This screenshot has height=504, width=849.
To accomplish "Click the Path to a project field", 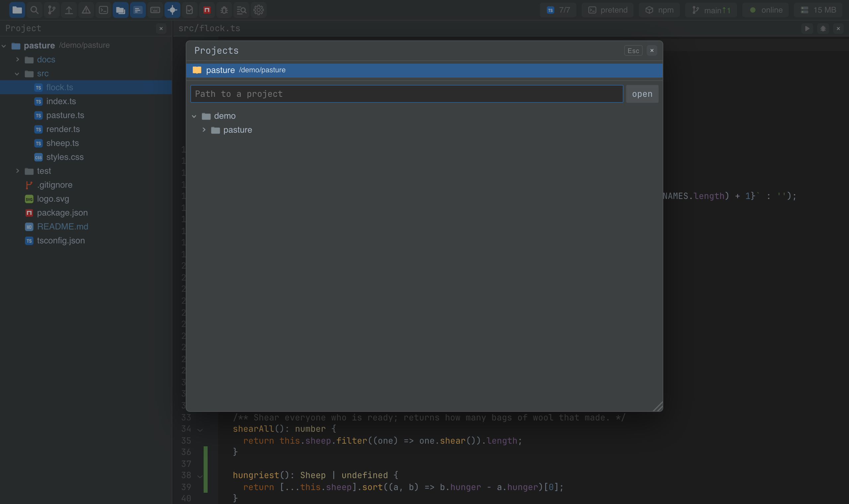I will point(407,94).
